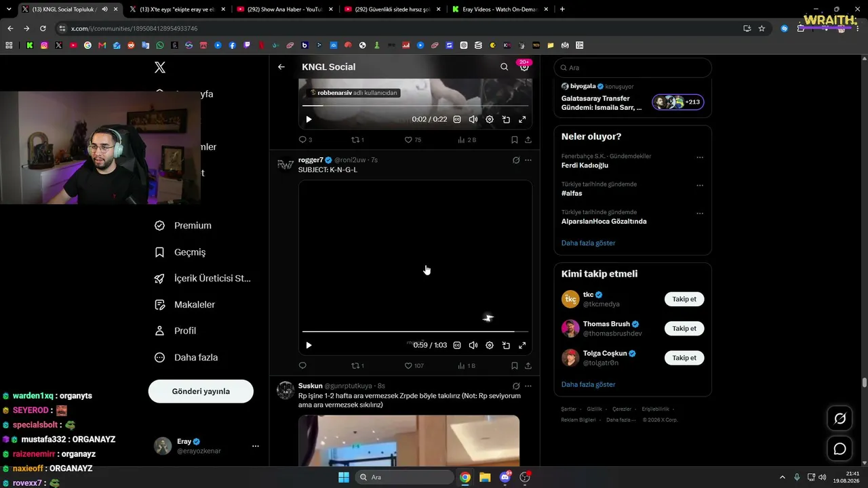Open the KNGL Social community search icon
Image resolution: width=868 pixels, height=488 pixels.
504,67
